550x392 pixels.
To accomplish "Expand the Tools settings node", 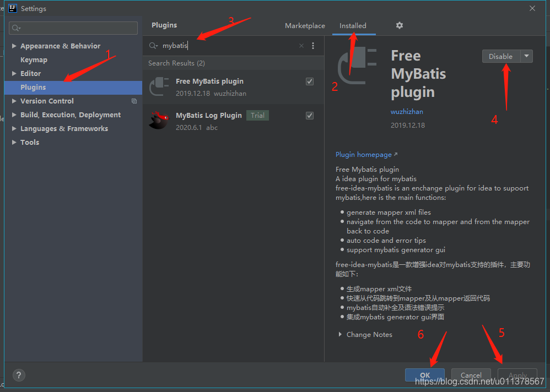I will click(14, 142).
